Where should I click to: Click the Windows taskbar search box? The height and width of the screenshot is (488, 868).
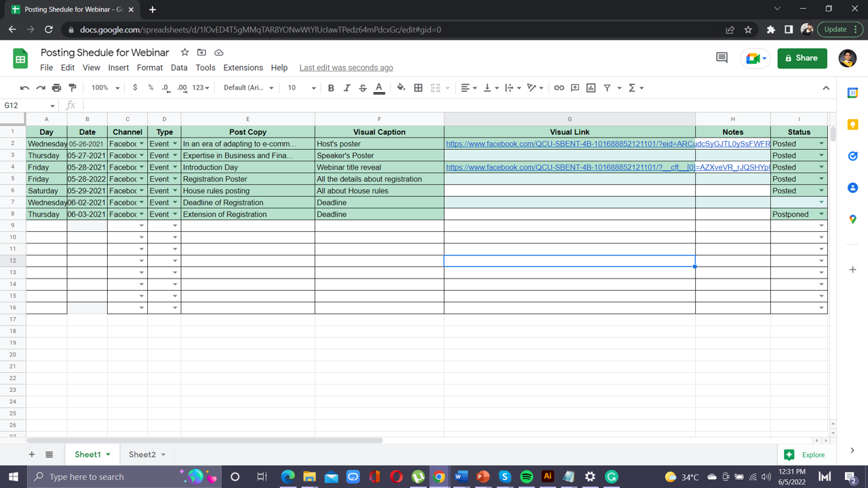[125, 476]
